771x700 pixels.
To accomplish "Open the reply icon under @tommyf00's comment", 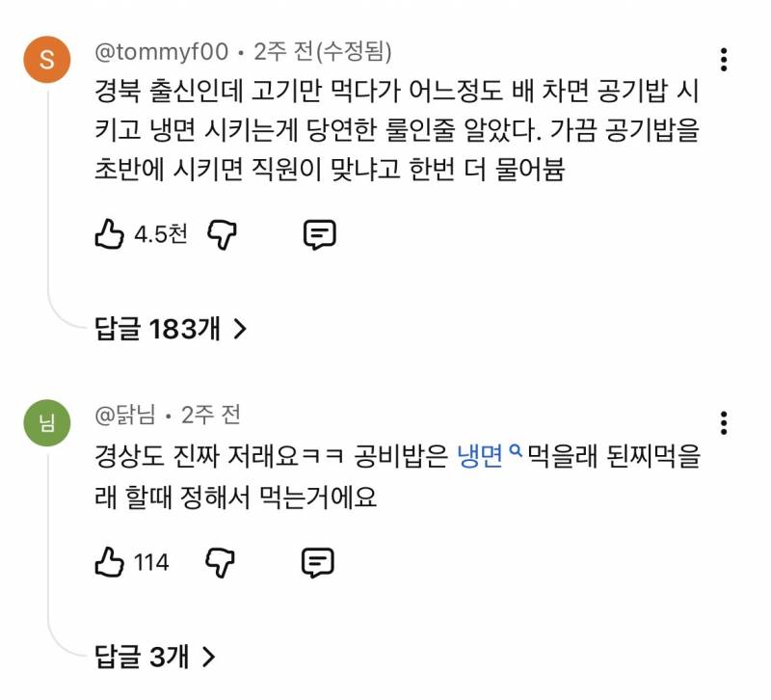I will point(319,233).
